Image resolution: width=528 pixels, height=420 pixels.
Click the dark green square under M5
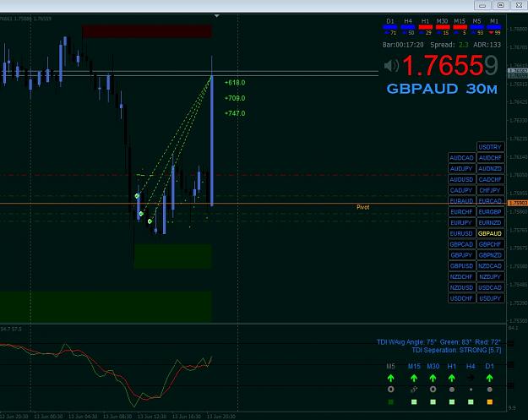390,401
